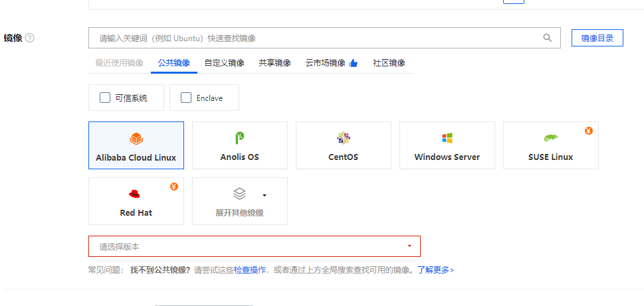Choose the SUSE Linux chameleon icon
644x306 pixels.
coord(550,138)
